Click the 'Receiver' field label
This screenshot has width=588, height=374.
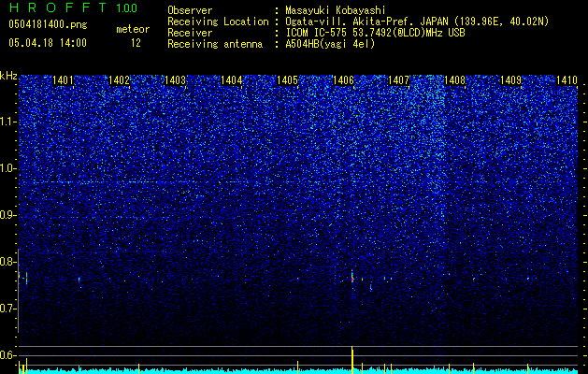pos(190,33)
